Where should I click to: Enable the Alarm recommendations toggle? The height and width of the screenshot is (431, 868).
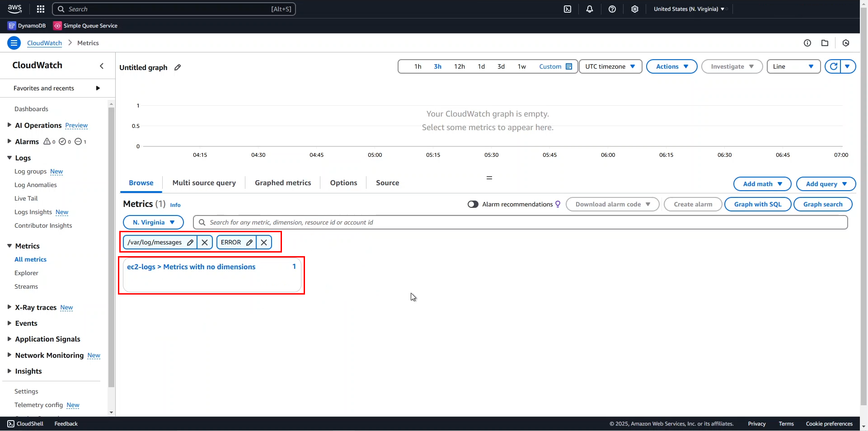474,204
